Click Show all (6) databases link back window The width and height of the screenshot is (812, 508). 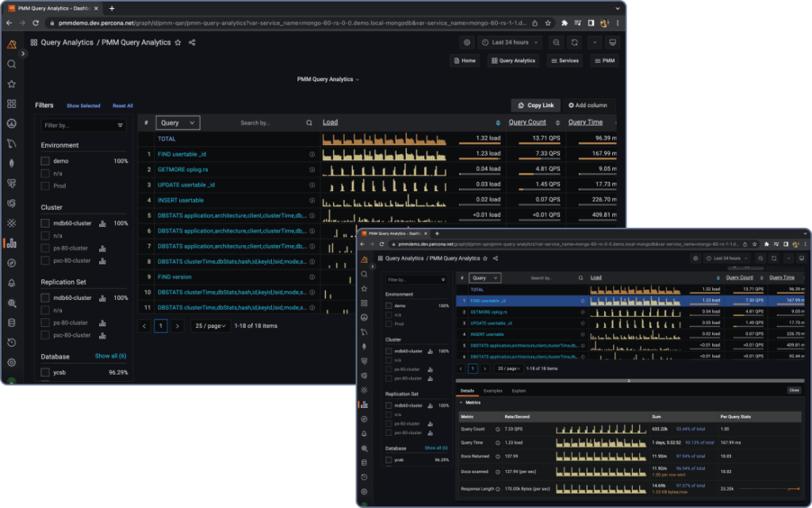click(110, 356)
